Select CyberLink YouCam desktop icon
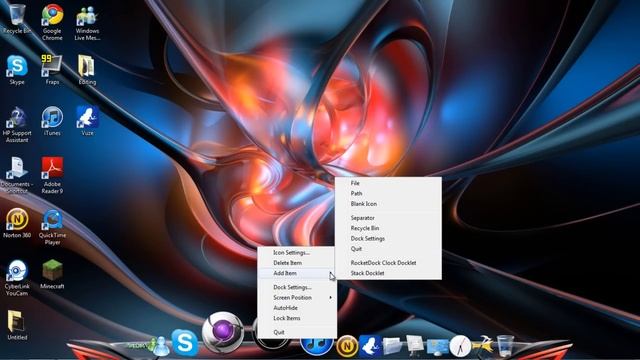 [x=17, y=278]
